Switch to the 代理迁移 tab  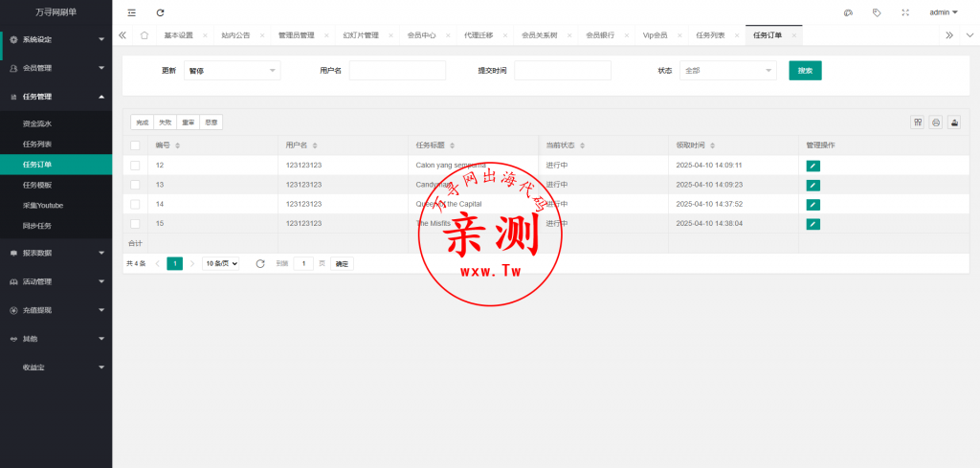point(479,35)
